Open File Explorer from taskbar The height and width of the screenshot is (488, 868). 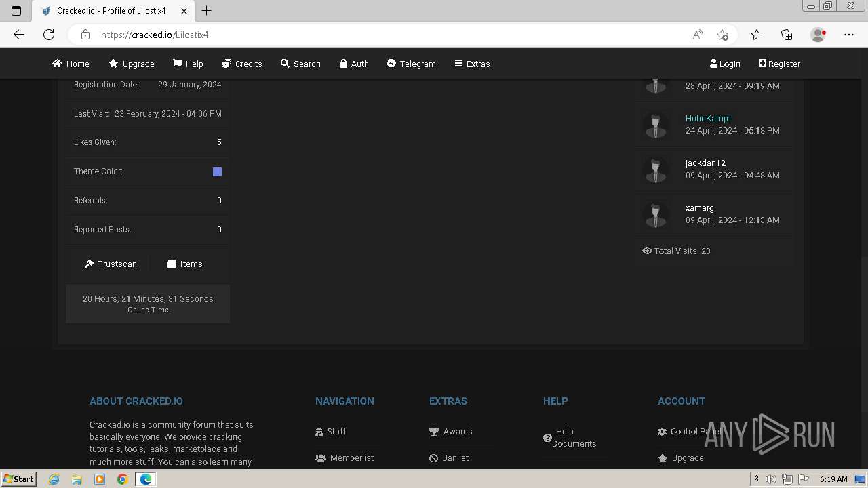pos(77,479)
